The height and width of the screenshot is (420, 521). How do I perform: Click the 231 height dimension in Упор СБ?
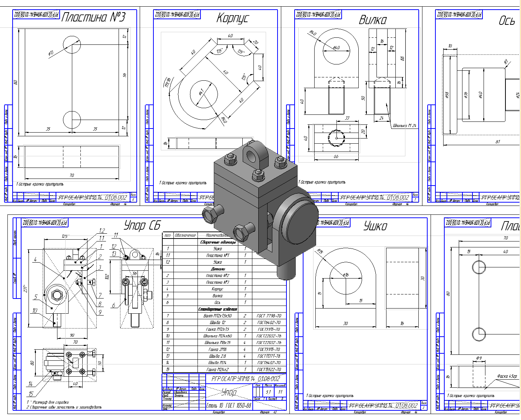(25, 288)
